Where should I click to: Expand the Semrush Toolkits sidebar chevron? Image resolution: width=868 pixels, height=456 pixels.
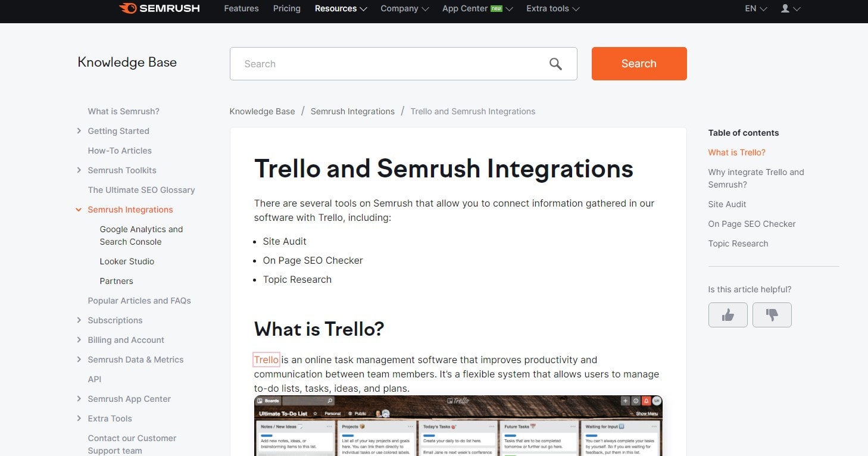click(x=79, y=170)
